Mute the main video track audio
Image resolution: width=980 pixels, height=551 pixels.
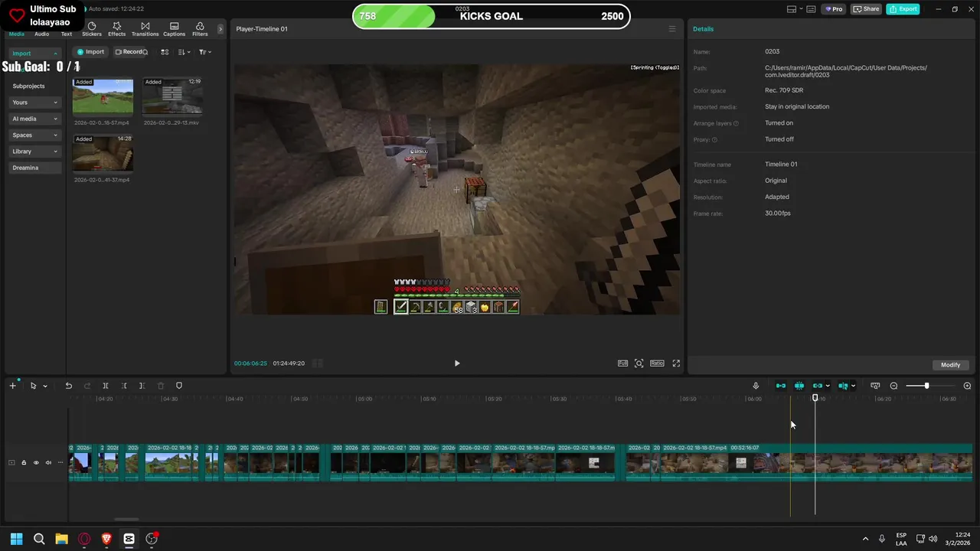[x=48, y=462]
